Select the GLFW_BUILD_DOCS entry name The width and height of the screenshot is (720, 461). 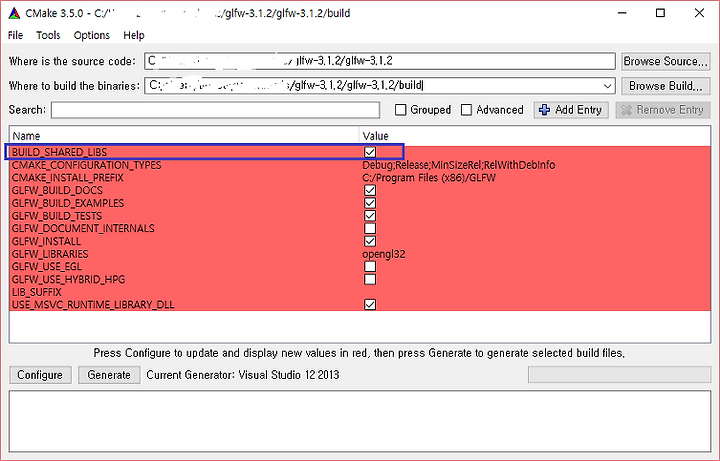click(x=57, y=190)
